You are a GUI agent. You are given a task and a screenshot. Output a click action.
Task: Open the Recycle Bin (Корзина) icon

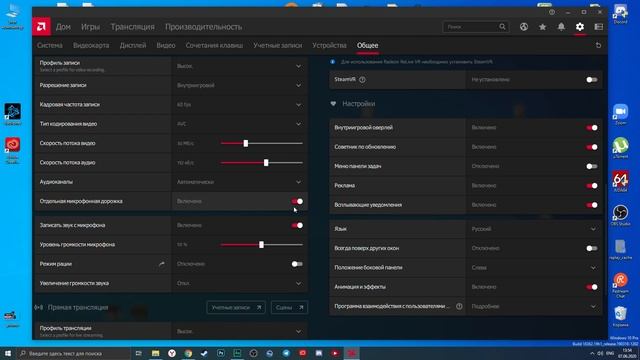(620, 316)
